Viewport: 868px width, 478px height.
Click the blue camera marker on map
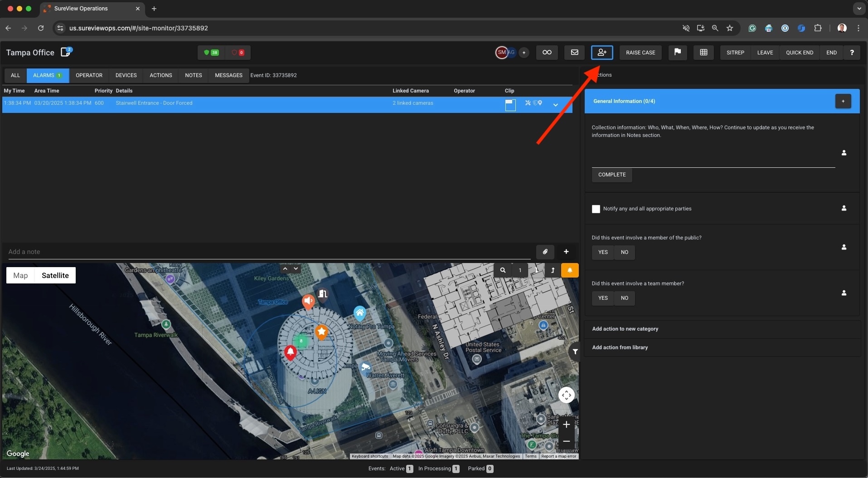366,367
